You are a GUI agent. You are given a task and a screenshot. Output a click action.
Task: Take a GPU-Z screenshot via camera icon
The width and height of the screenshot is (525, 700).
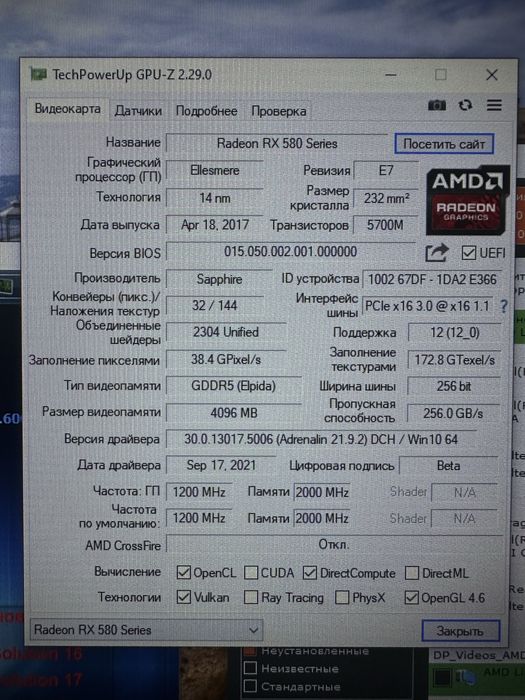437,105
